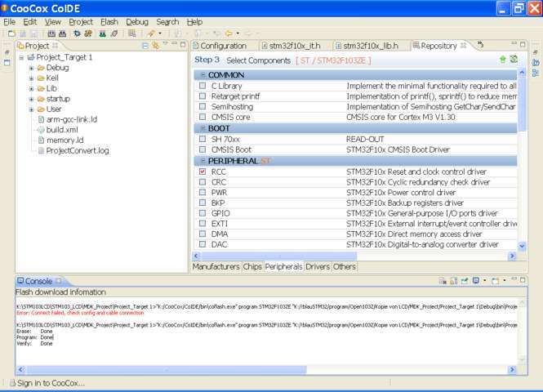Click the outline icon in right sidebar
Viewport: 543px width, 392px height.
click(x=536, y=73)
